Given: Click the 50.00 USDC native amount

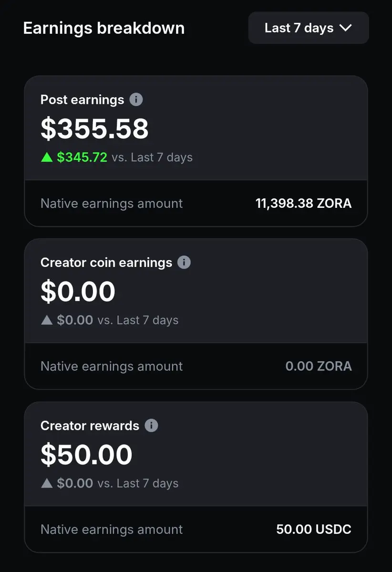Looking at the screenshot, I should click(313, 529).
